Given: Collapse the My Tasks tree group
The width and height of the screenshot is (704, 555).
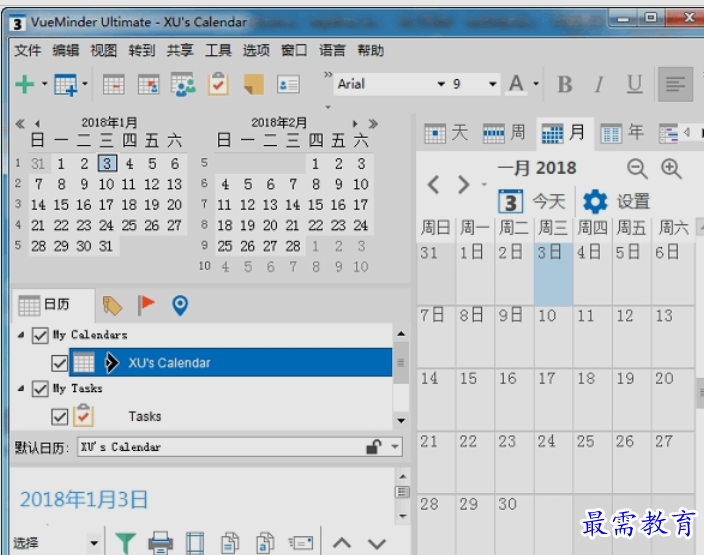Looking at the screenshot, I should 22,388.
